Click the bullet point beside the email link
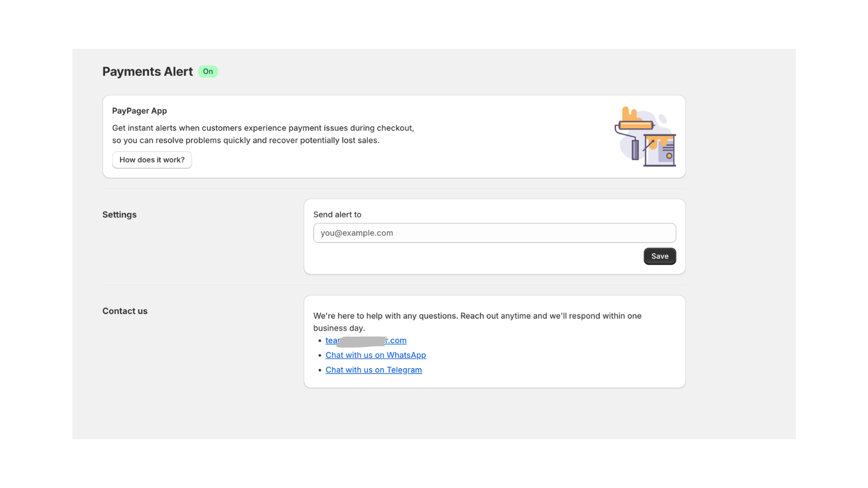Viewport: 868px width, 488px height. click(320, 341)
